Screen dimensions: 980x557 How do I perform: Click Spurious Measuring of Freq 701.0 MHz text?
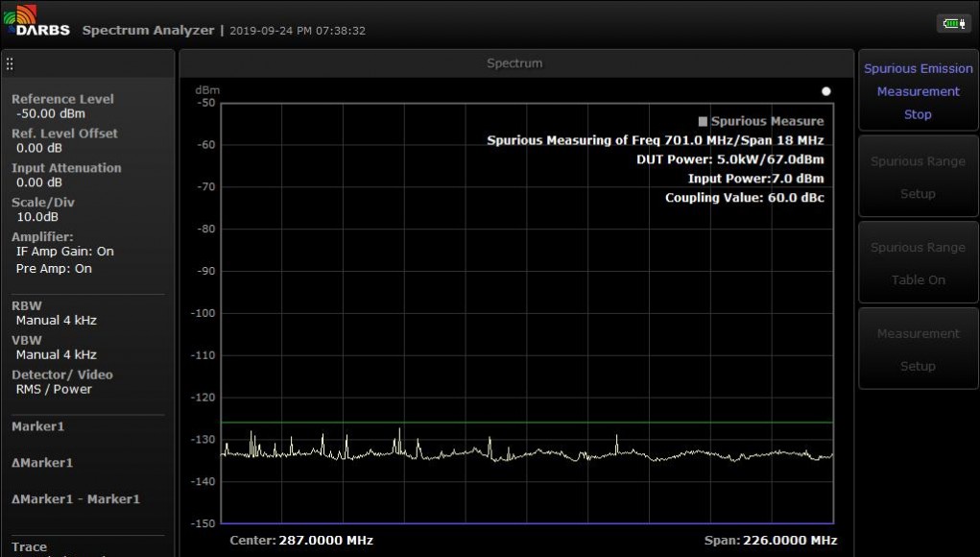(x=655, y=140)
